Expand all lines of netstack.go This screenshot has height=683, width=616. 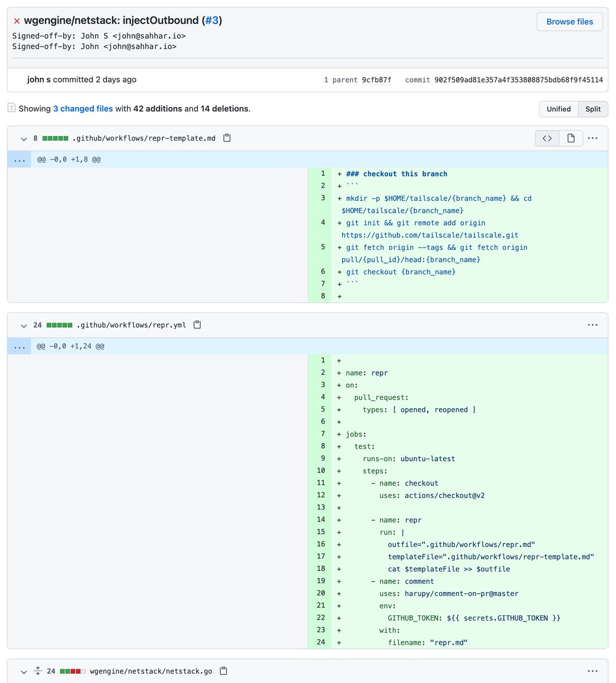click(x=38, y=671)
